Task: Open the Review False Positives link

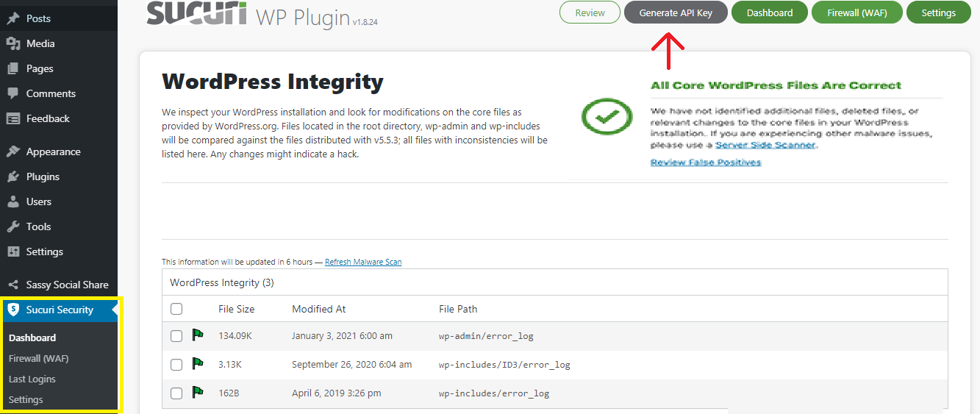Action: tap(706, 162)
